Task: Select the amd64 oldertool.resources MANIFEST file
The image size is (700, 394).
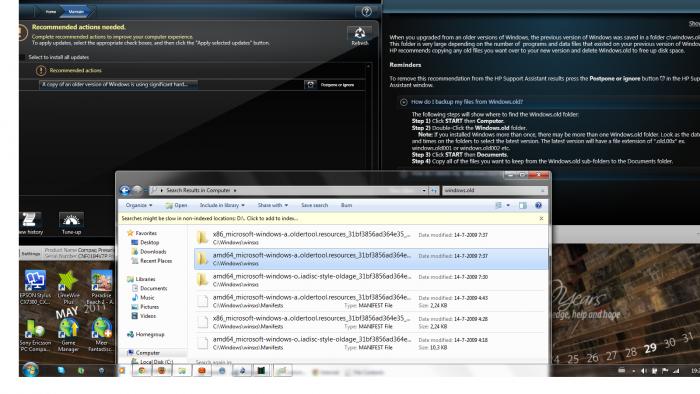Action: (x=371, y=301)
